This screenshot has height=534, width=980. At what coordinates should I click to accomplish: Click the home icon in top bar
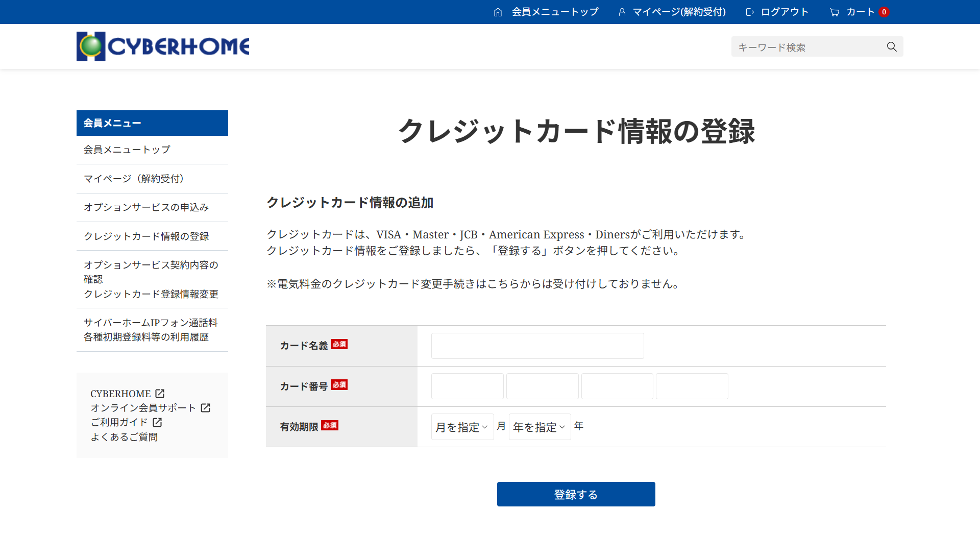[498, 12]
